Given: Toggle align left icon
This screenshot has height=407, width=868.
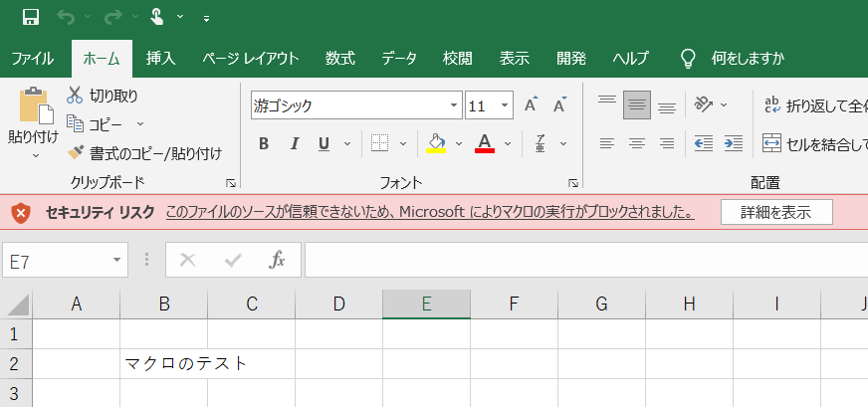Looking at the screenshot, I should pos(607,144).
